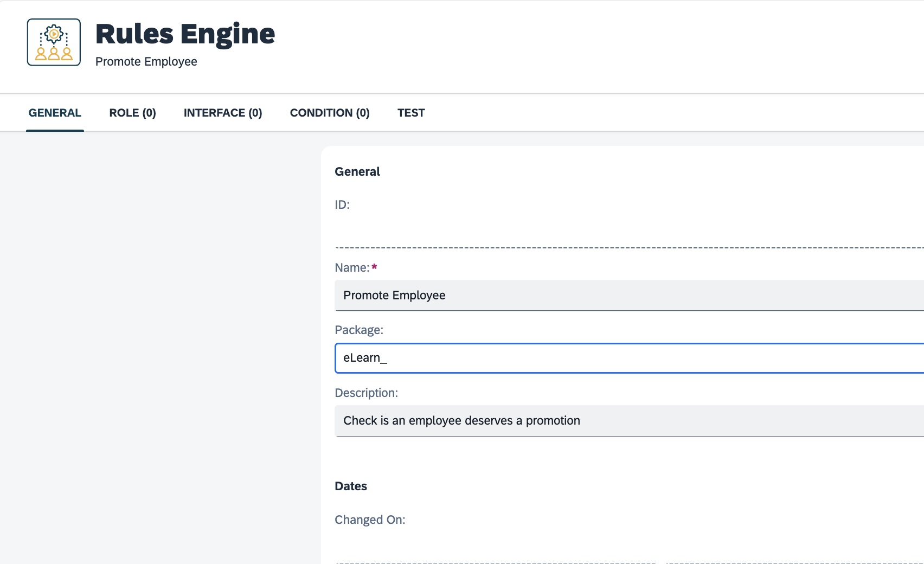924x564 pixels.
Task: Click the dashed ID value placeholder
Action: coord(596,247)
